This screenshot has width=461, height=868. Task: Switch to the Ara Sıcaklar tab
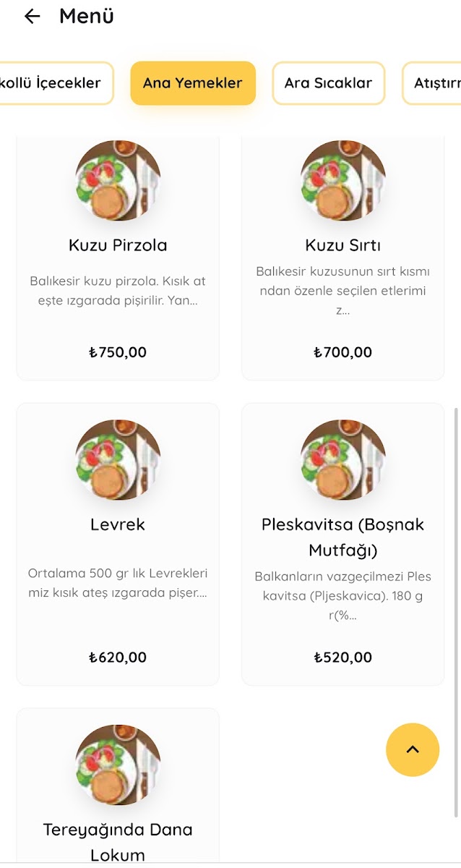pyautogui.click(x=328, y=83)
